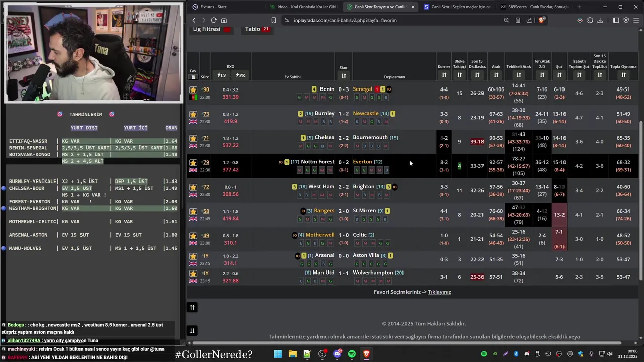This screenshot has width=644, height=362.
Task: Open the browser hamburger menu
Action: [636, 20]
